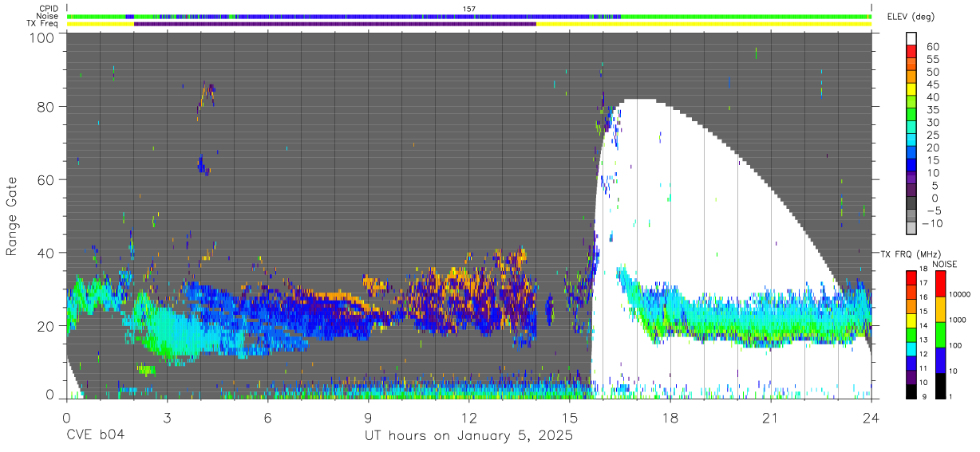
Task: Click the Range Gate axis tick label 80
Action: click(46, 107)
